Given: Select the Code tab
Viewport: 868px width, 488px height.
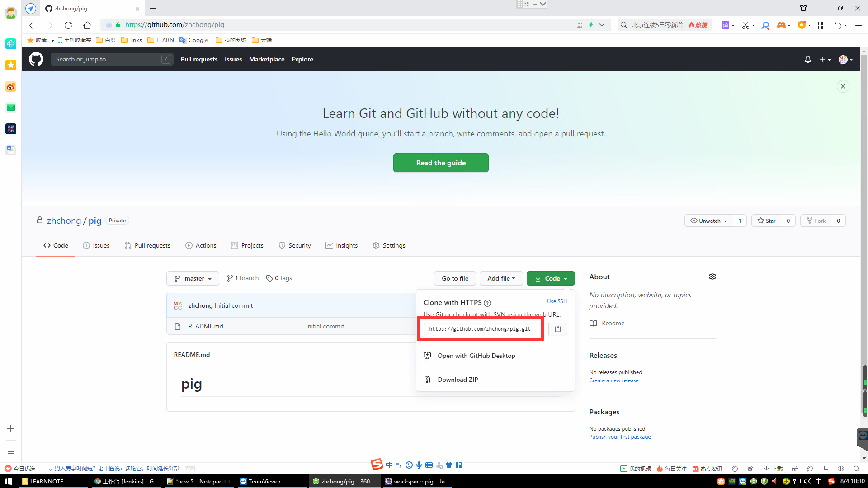Looking at the screenshot, I should tap(56, 245).
